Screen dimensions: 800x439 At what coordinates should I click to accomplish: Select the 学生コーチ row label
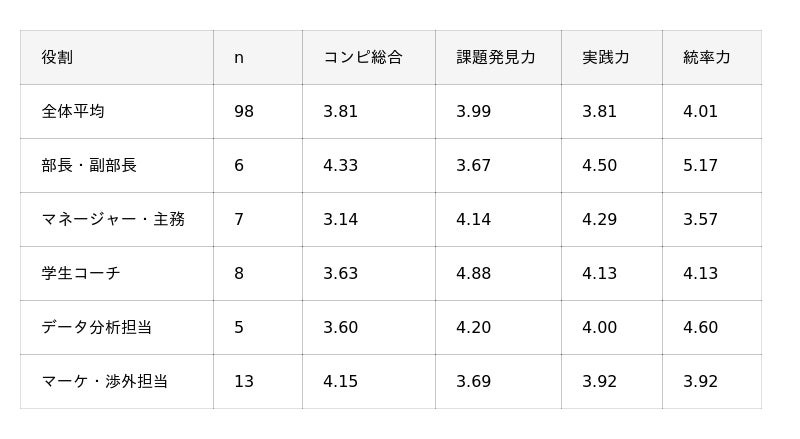(x=81, y=274)
